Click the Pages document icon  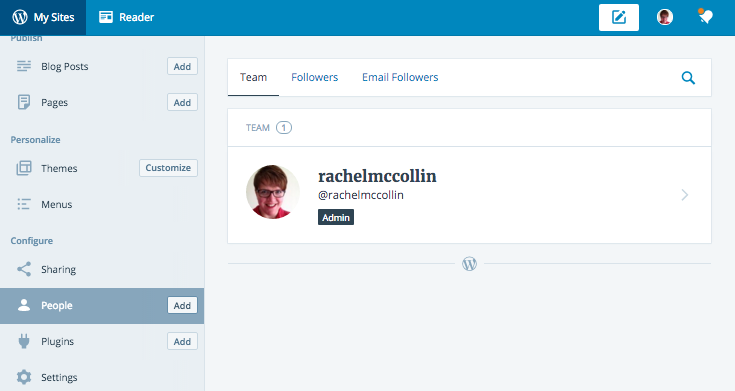(24, 102)
